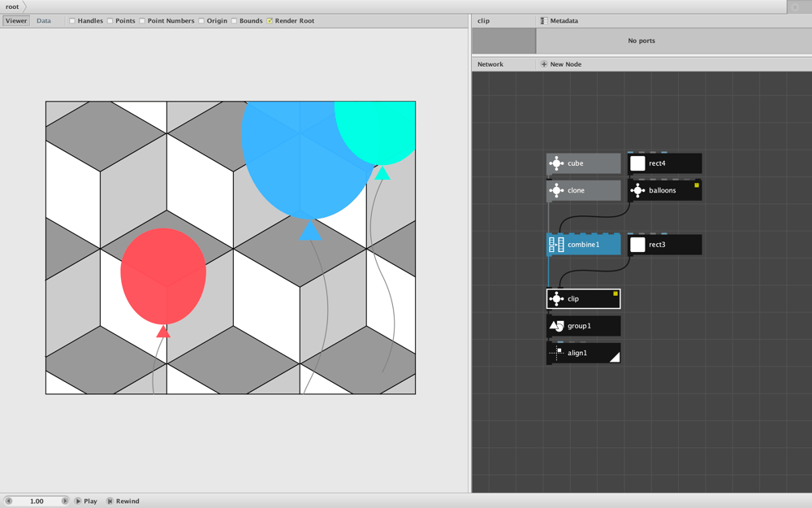This screenshot has width=812, height=508.
Task: Open the Metadata panel
Action: coord(559,21)
